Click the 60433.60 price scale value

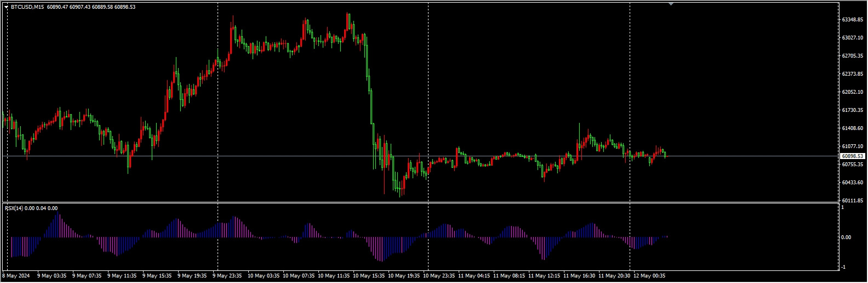[853, 183]
